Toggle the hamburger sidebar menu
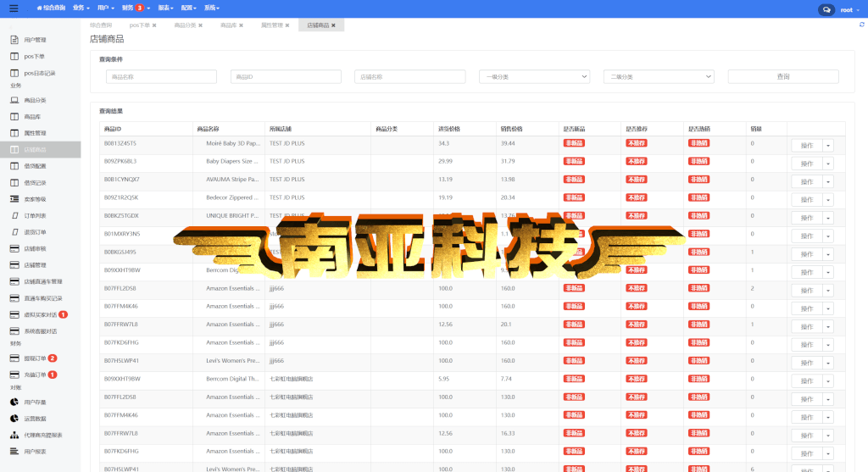Viewport: 868px width, 472px height. [14, 8]
